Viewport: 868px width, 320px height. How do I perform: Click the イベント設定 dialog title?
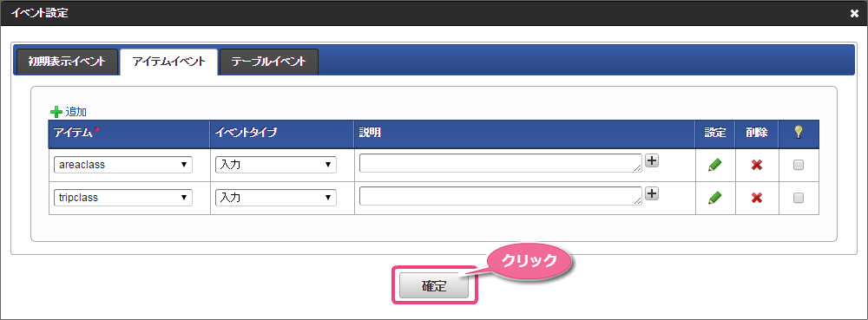(x=40, y=13)
